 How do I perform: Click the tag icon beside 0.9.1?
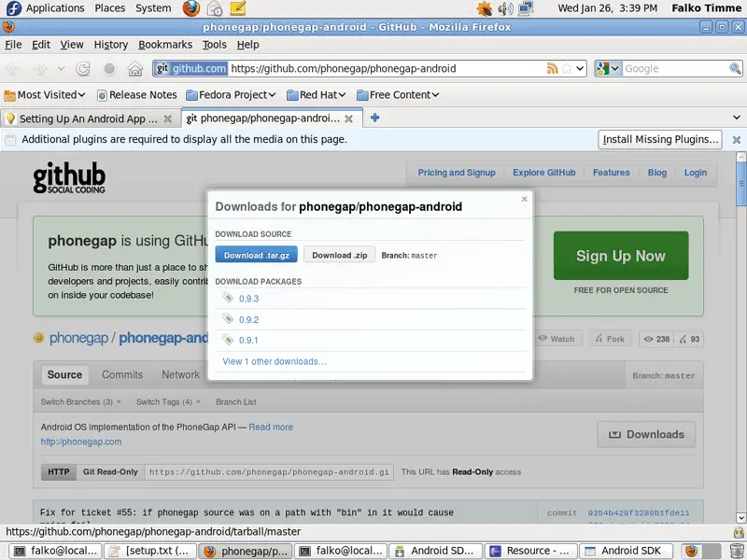[228, 340]
